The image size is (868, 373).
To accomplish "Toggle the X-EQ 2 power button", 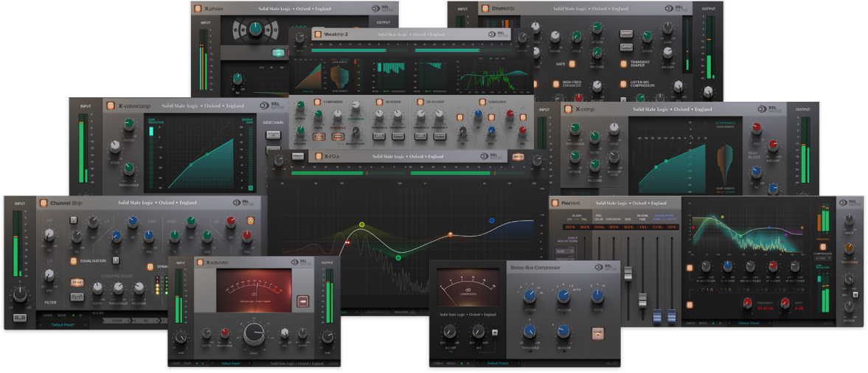I will click(319, 156).
